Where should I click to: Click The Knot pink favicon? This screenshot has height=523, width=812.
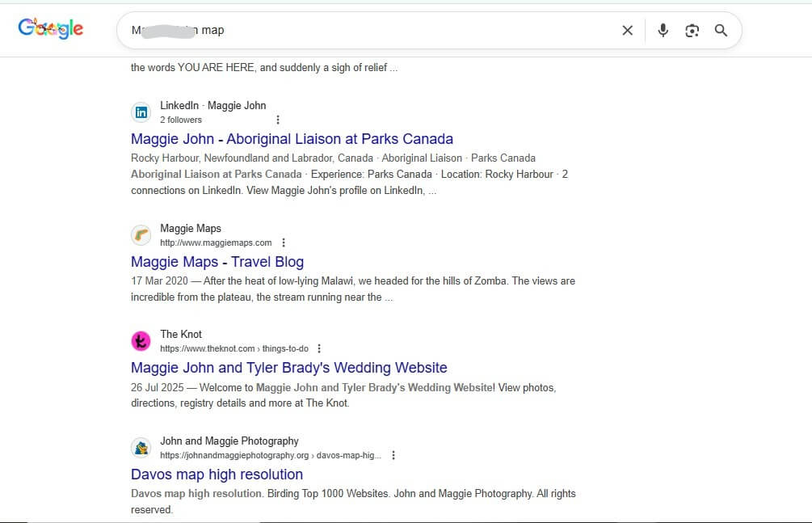point(141,341)
